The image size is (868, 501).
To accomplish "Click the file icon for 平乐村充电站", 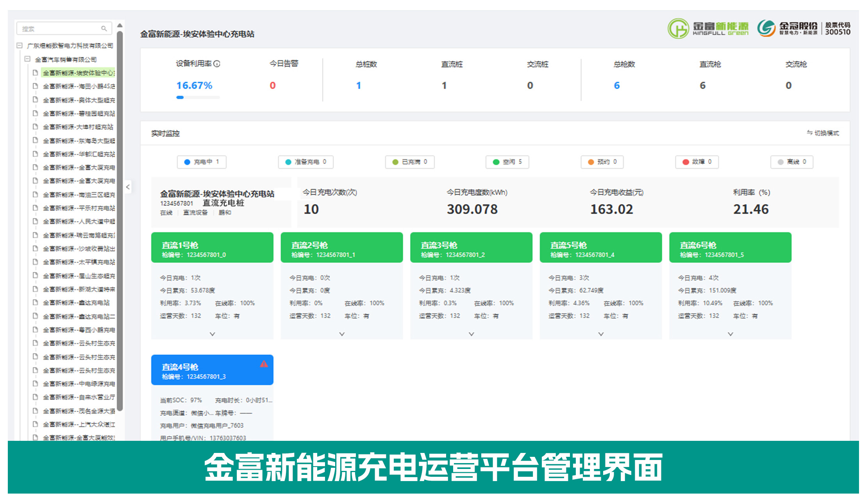I will [35, 208].
